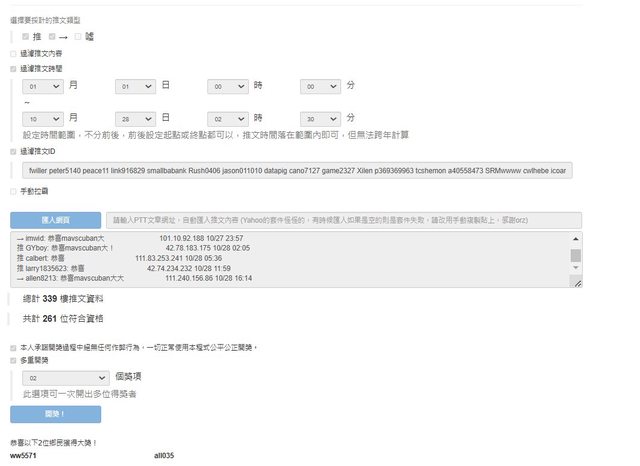Viewport: 640px width, 466px height.
Task: Open the 個獎項 prize count dropdown
Action: tap(66, 378)
